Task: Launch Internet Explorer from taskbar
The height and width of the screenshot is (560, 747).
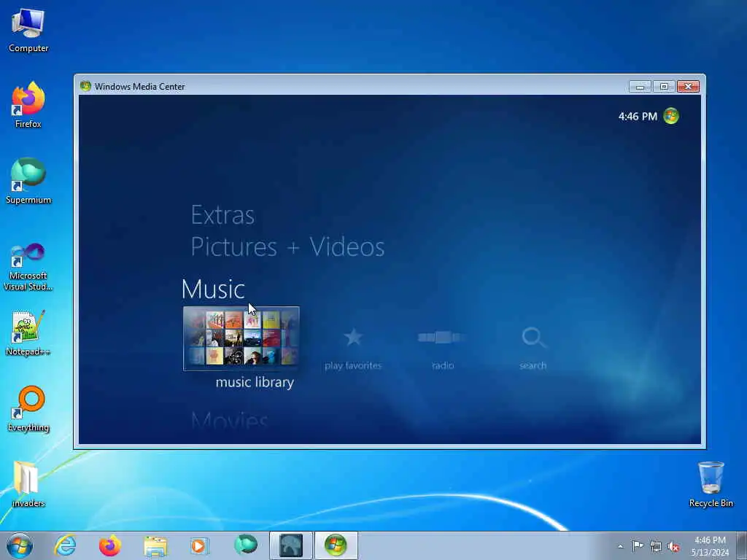Action: [x=65, y=545]
